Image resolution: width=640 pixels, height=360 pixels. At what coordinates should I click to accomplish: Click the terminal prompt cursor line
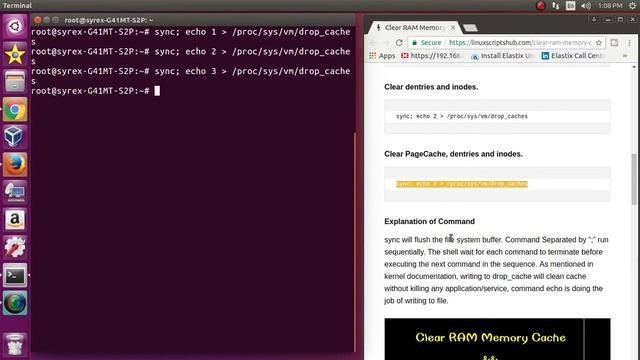click(x=96, y=91)
